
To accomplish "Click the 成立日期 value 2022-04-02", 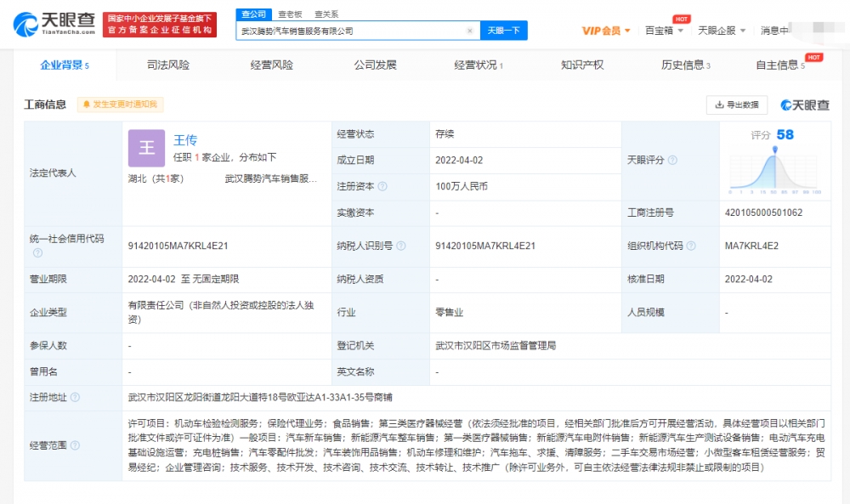I will pos(459,161).
